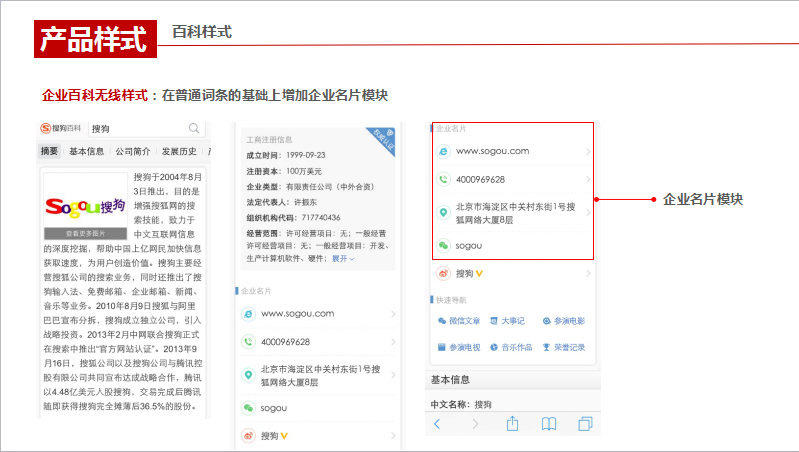799x452 pixels.
Task: Click the 基本信息 section header
Action: [x=513, y=380]
